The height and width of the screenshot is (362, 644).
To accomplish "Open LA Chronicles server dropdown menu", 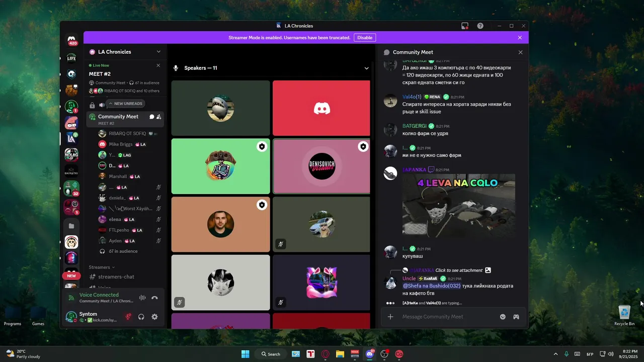I will pos(158,52).
